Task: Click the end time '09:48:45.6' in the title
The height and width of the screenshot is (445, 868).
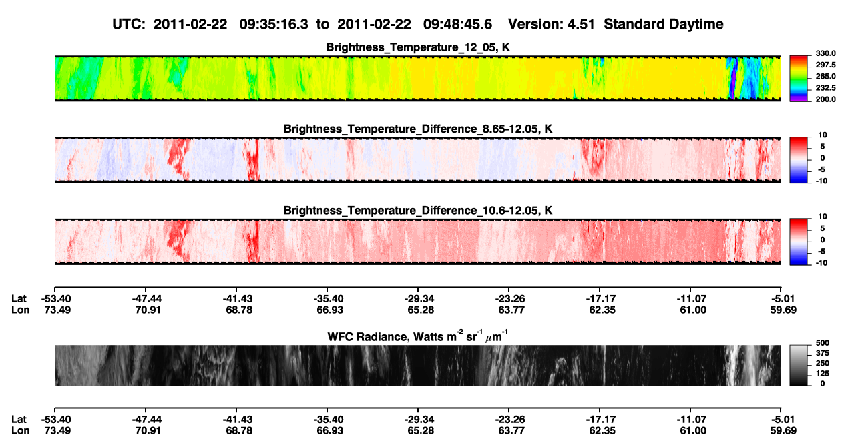Action: point(457,24)
